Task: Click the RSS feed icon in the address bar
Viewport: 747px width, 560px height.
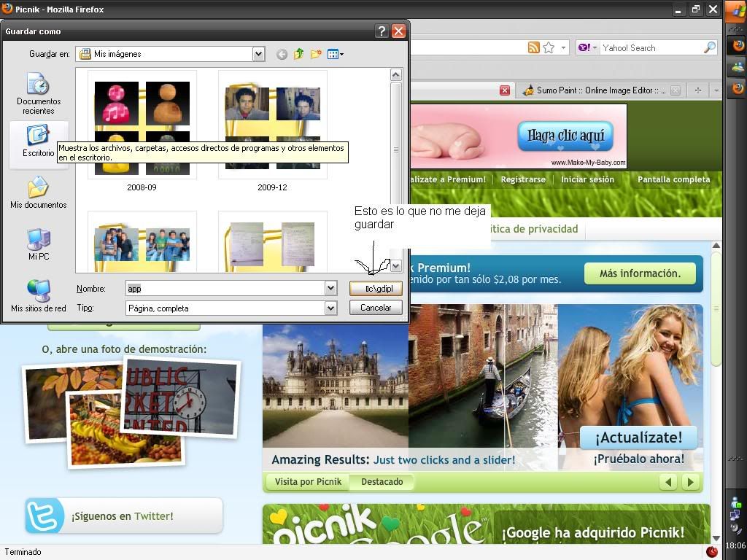Action: point(534,47)
